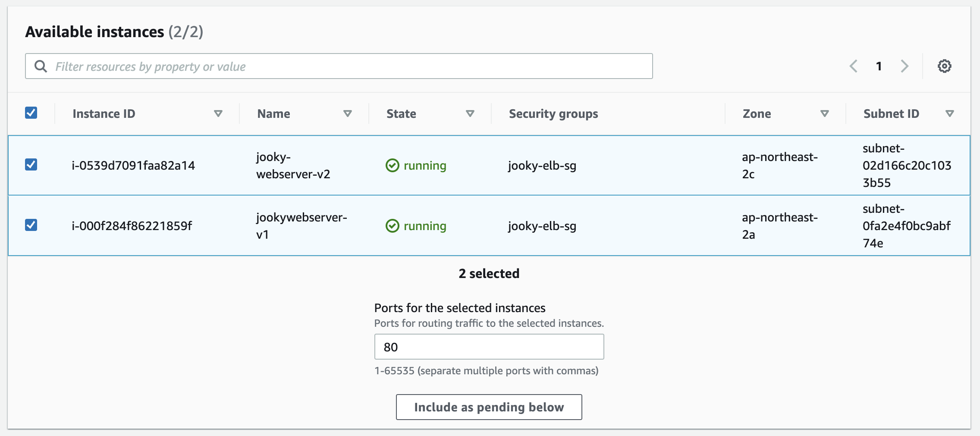The height and width of the screenshot is (436, 980).
Task: Sort by State column arrow
Action: pyautogui.click(x=470, y=114)
